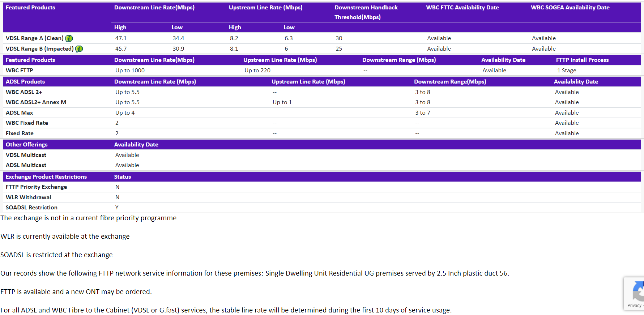Click info icon beside VDSL Range B (Impacted)

click(x=79, y=49)
